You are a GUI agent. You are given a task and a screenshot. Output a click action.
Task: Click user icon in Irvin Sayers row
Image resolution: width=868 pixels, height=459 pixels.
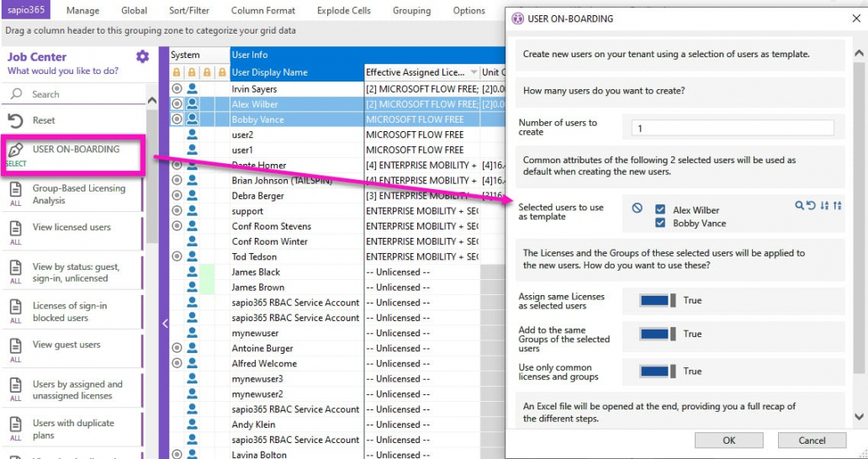[x=192, y=88]
